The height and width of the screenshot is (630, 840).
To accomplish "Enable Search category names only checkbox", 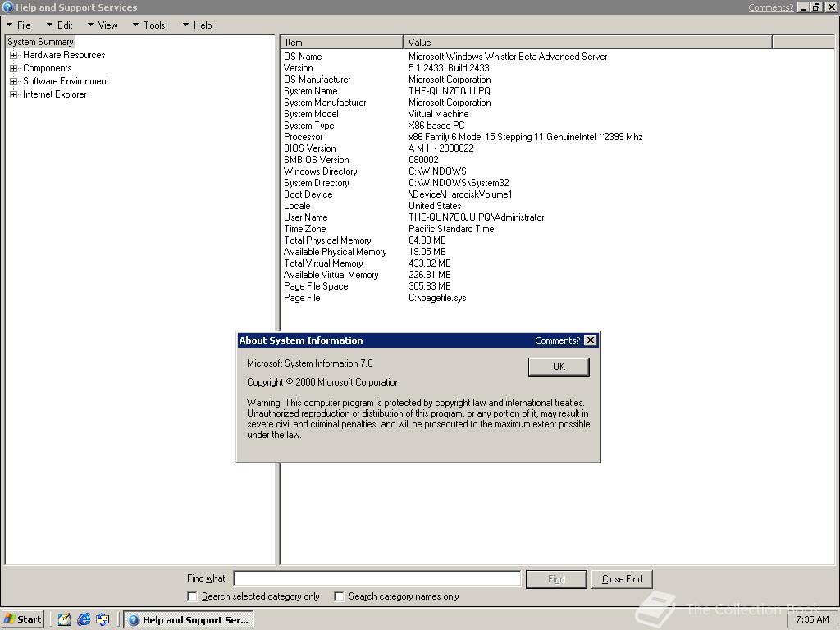I will [339, 596].
